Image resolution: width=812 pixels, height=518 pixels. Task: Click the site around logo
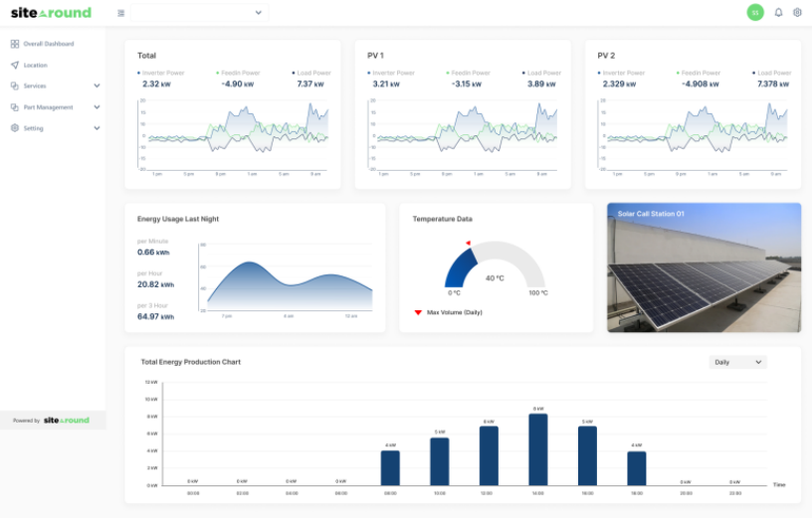click(51, 13)
